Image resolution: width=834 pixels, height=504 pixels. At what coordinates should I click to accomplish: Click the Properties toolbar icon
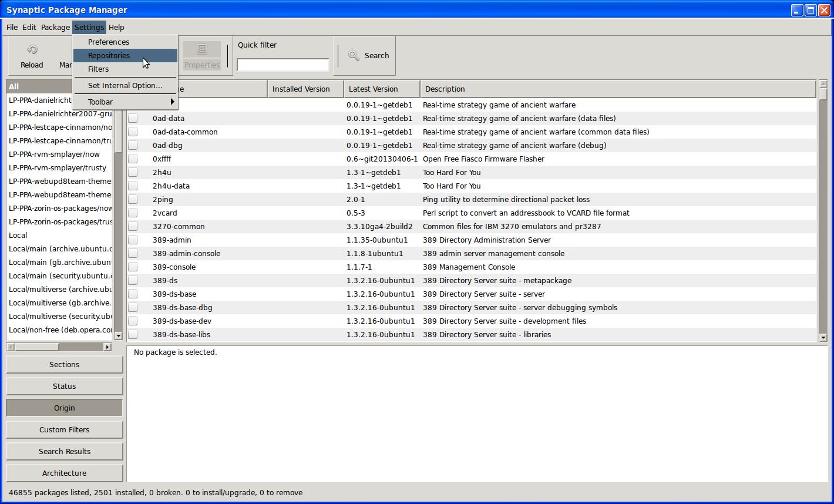201,50
